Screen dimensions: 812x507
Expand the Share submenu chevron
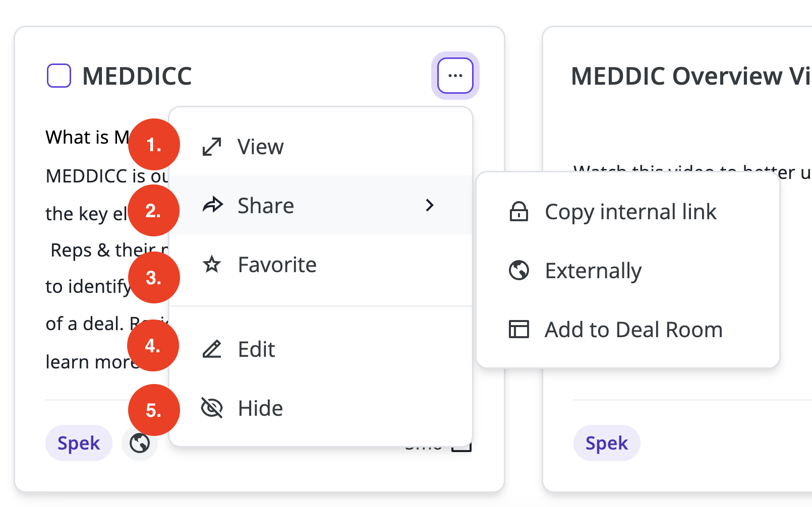pyautogui.click(x=430, y=205)
